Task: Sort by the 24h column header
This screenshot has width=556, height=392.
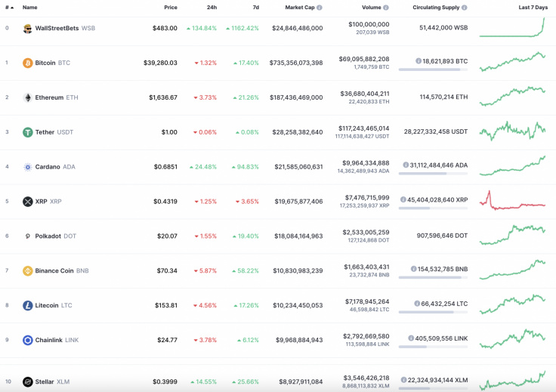Action: click(x=212, y=8)
